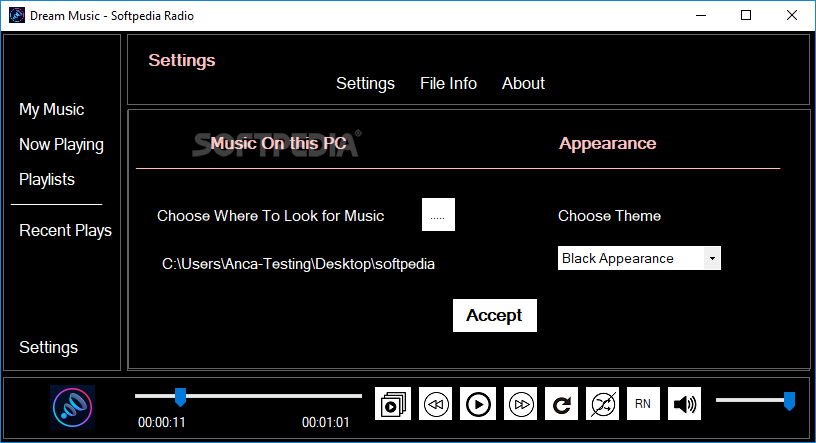Maximize the Dream Music window

746,15
